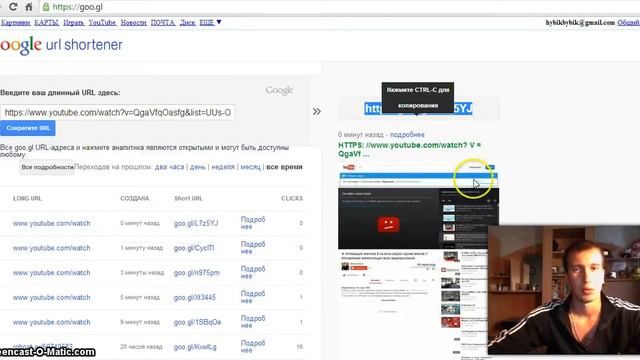Open Подробнее for goo.gl/CyclTl

coord(253,248)
